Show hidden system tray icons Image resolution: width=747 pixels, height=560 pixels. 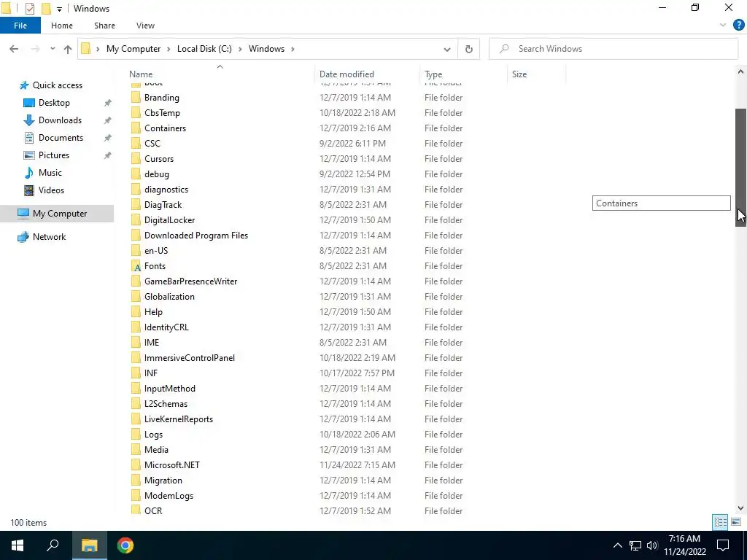tap(617, 545)
